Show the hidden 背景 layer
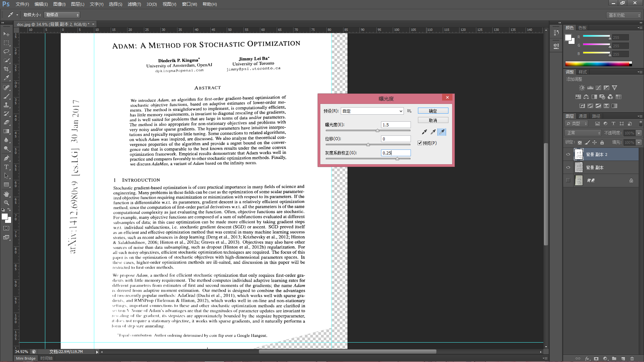 point(568,180)
